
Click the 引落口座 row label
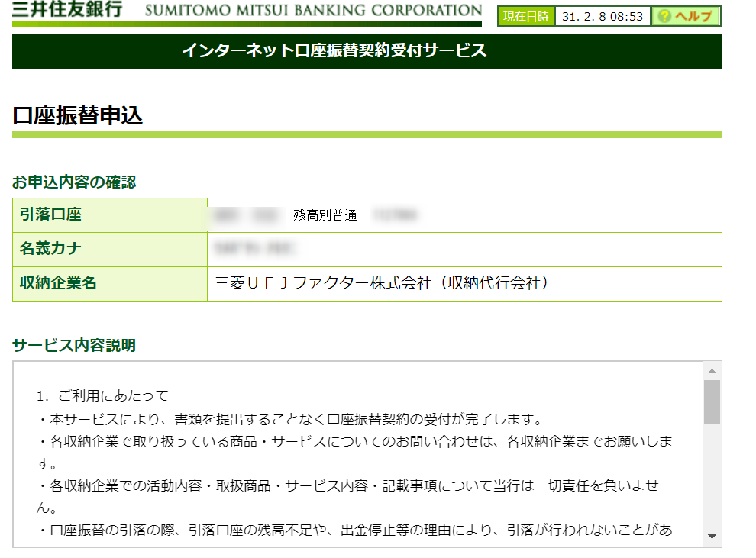[x=50, y=214]
